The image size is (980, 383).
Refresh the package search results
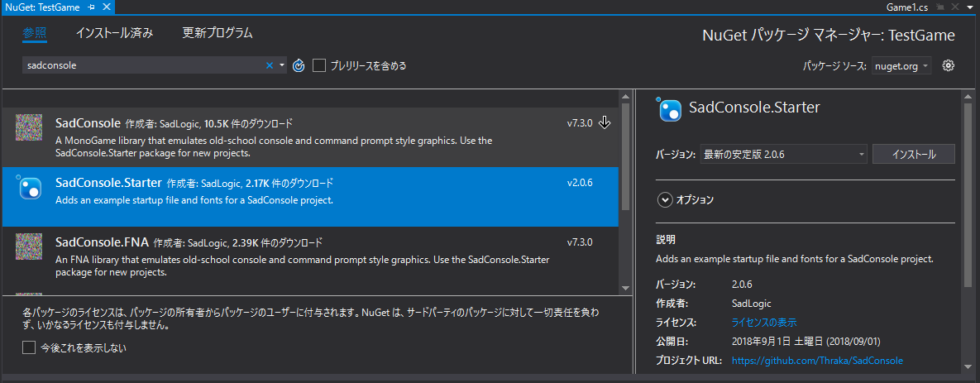[299, 65]
